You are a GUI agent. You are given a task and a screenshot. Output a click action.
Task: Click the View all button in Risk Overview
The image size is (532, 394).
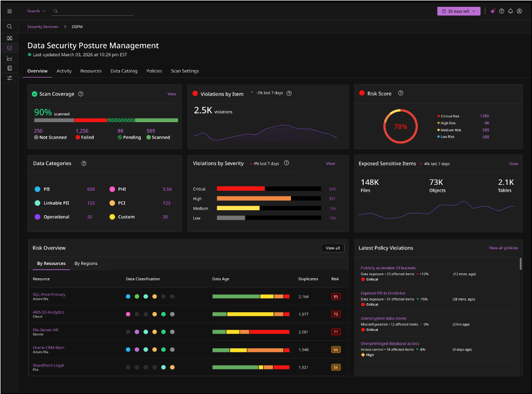[x=333, y=248]
